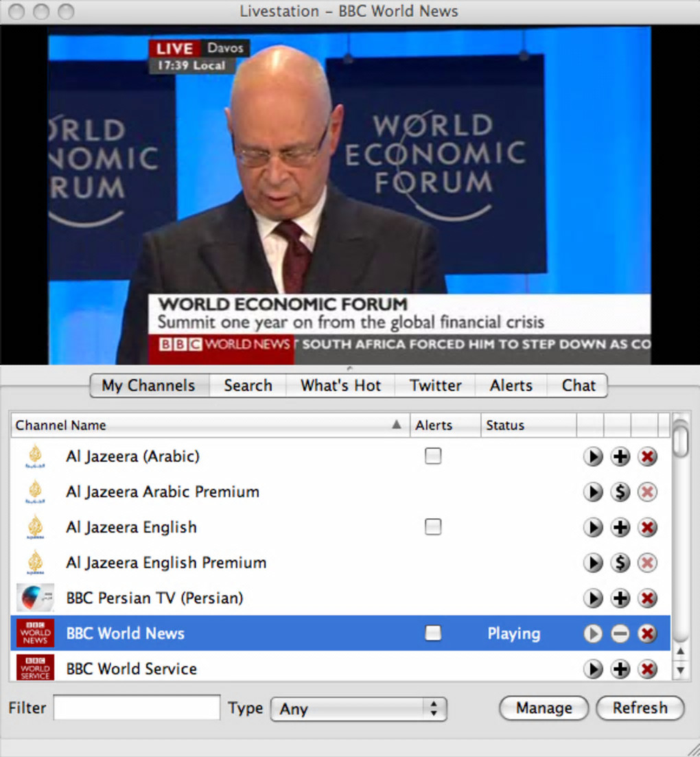Open the Type dropdown showing Any
Viewport: 700px width, 757px height.
point(359,709)
